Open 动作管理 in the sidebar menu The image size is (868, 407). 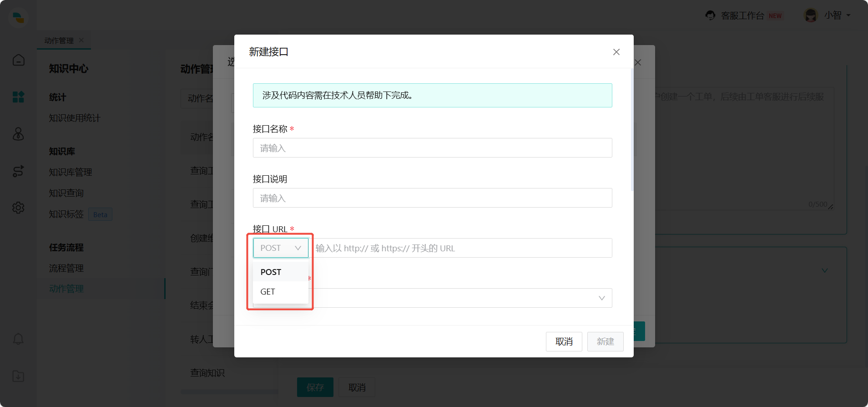[x=66, y=289]
